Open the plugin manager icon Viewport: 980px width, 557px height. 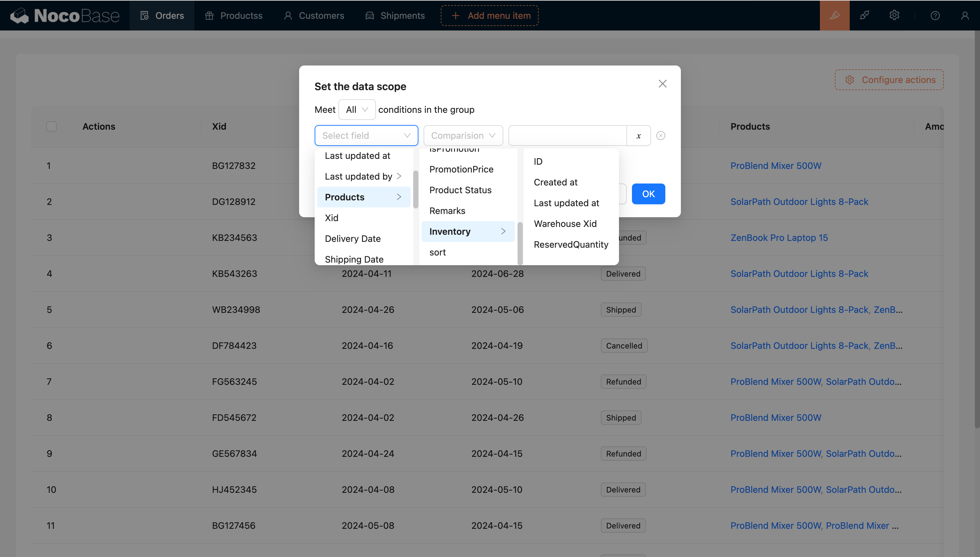click(x=864, y=15)
